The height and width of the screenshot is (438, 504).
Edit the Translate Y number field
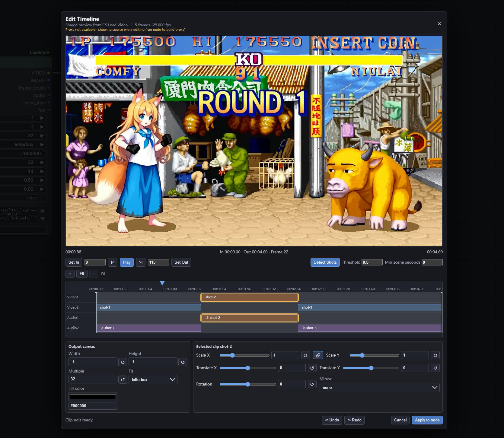pyautogui.click(x=415, y=368)
